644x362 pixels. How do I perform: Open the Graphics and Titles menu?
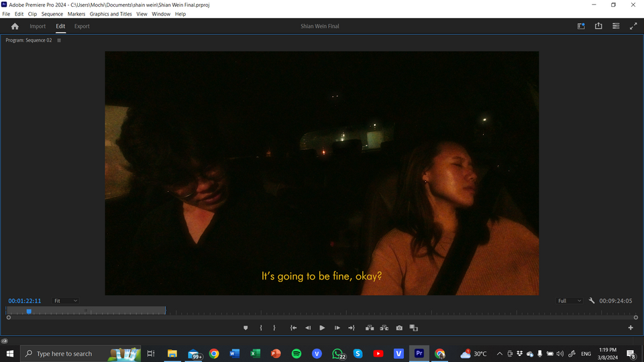click(x=111, y=14)
